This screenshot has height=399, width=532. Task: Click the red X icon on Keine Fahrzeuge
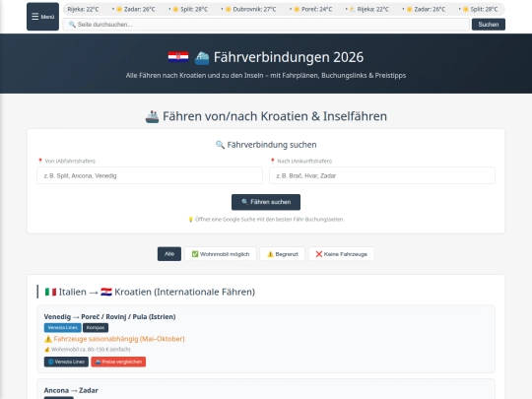pyautogui.click(x=319, y=254)
